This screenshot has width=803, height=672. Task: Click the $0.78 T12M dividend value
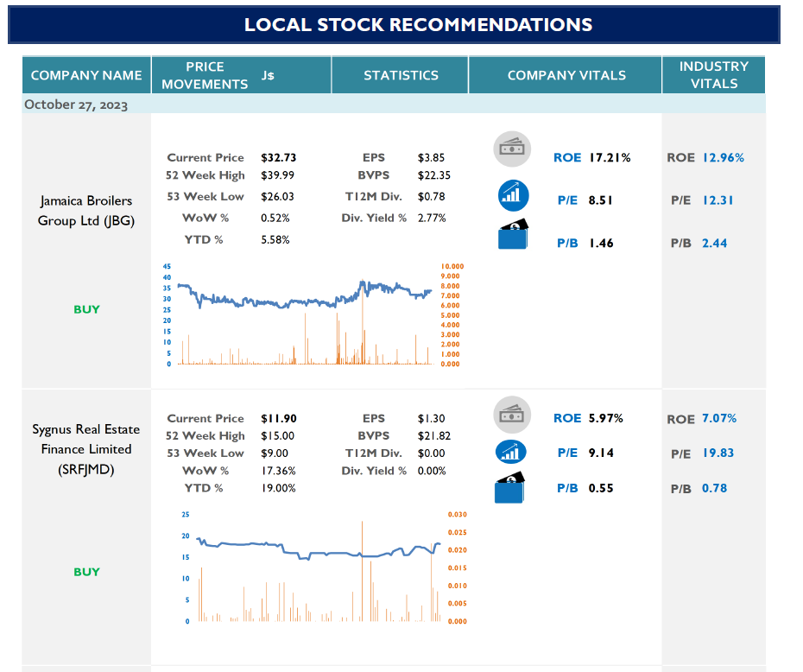click(x=431, y=197)
